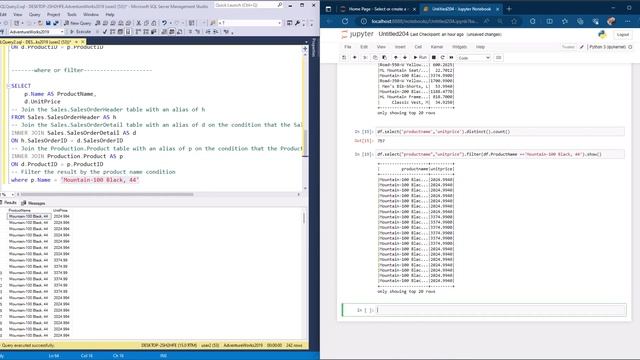Click Jupyter insert cell below icon

click(354, 58)
